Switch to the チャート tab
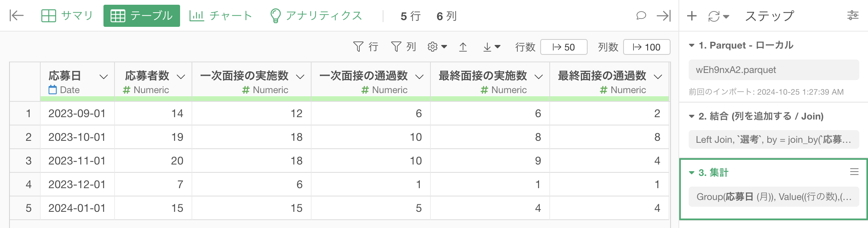The image size is (868, 228). pyautogui.click(x=220, y=16)
